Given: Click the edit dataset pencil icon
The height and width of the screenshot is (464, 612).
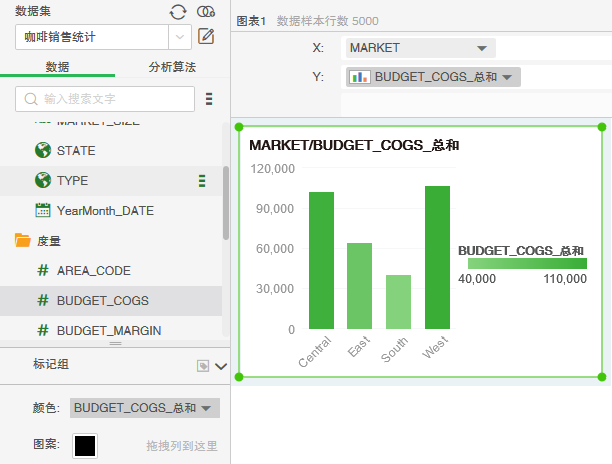Looking at the screenshot, I should click(x=207, y=37).
